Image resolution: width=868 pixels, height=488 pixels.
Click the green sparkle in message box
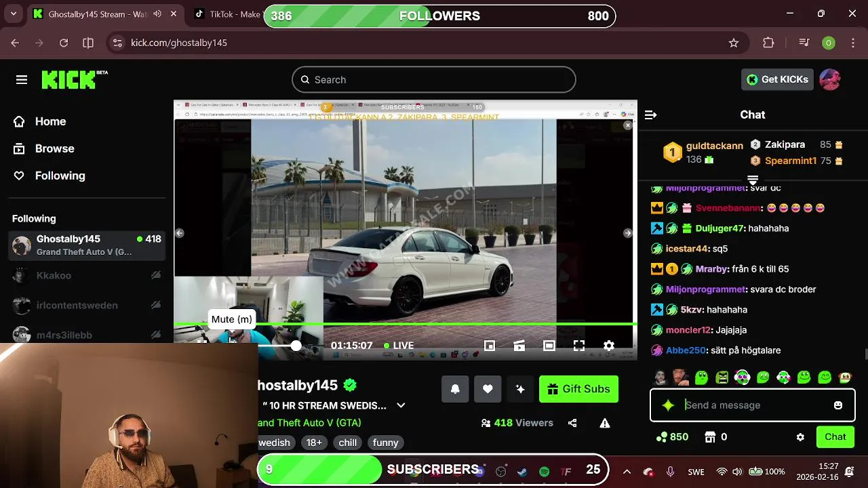point(668,405)
